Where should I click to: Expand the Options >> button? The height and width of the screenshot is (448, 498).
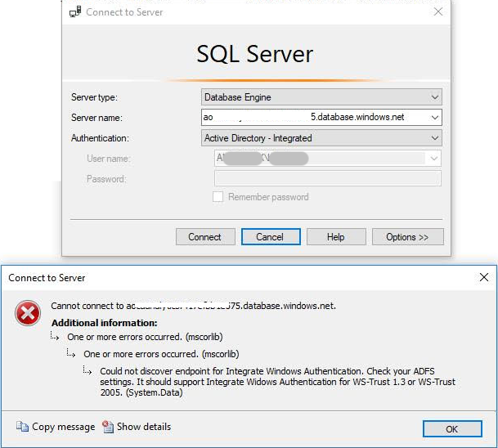pyautogui.click(x=407, y=237)
